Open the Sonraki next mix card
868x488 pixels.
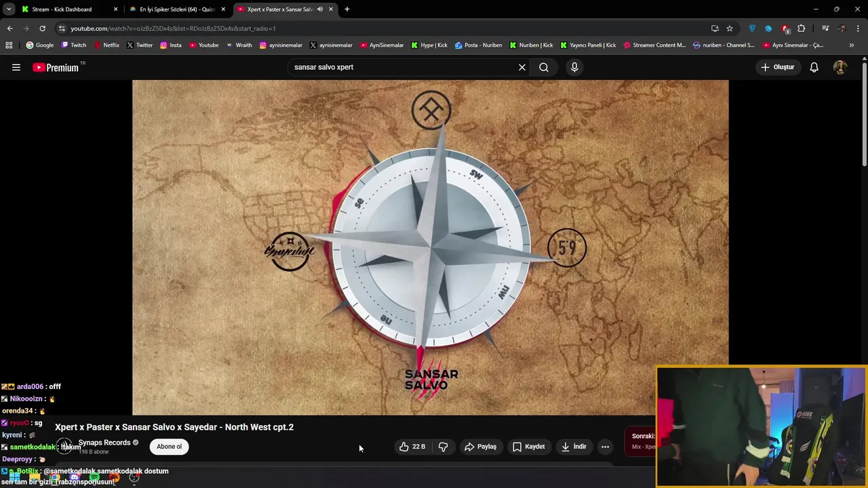(x=642, y=441)
